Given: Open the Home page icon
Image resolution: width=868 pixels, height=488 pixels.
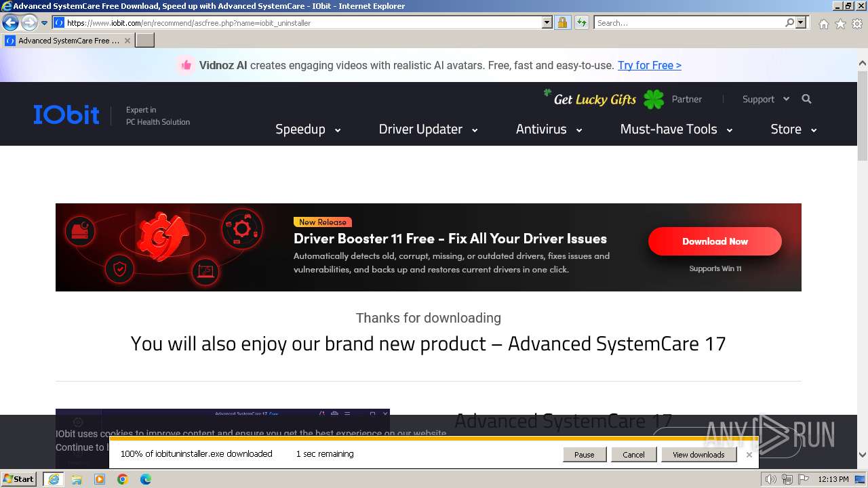Looking at the screenshot, I should 823,24.
